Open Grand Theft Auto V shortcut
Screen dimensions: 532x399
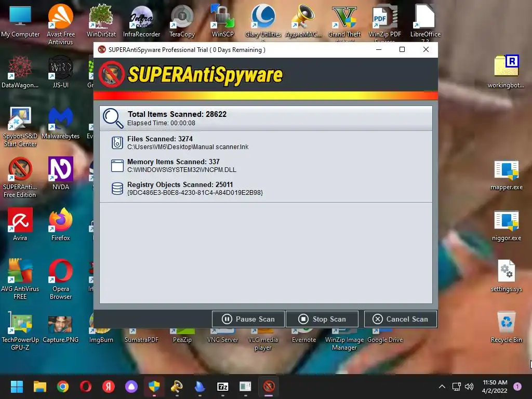coord(344,21)
